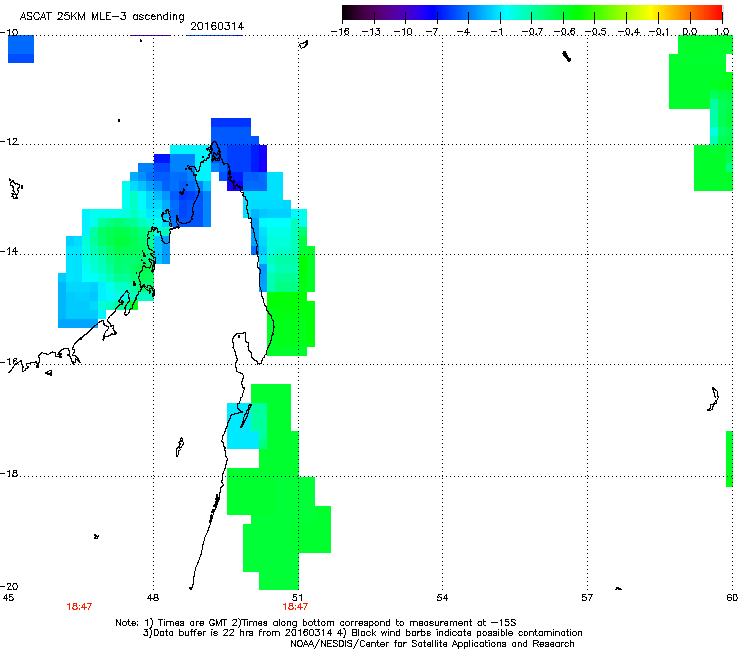Click the '51' longitude axis label
Screen dimensions: 740x650
tap(297, 598)
